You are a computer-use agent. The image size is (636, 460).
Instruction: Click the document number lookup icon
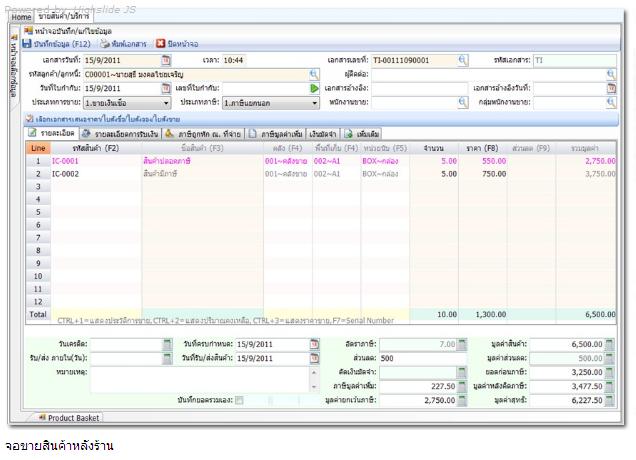tap(462, 60)
